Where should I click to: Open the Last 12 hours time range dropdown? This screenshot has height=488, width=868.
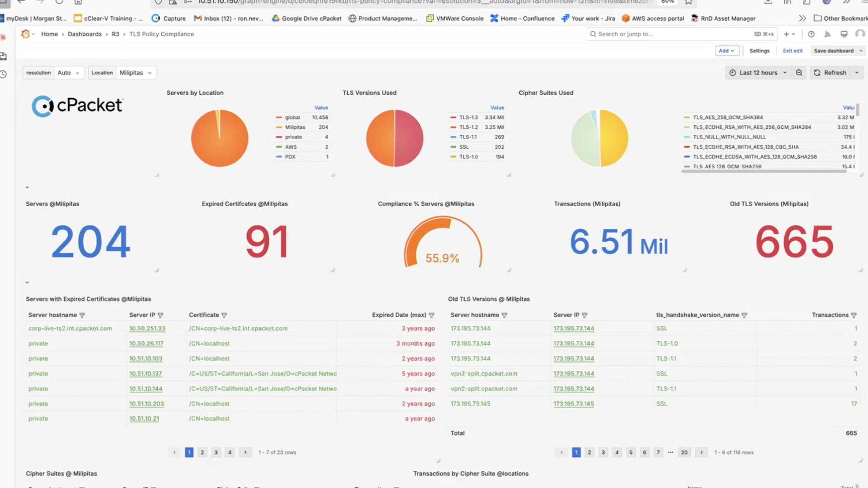click(758, 72)
